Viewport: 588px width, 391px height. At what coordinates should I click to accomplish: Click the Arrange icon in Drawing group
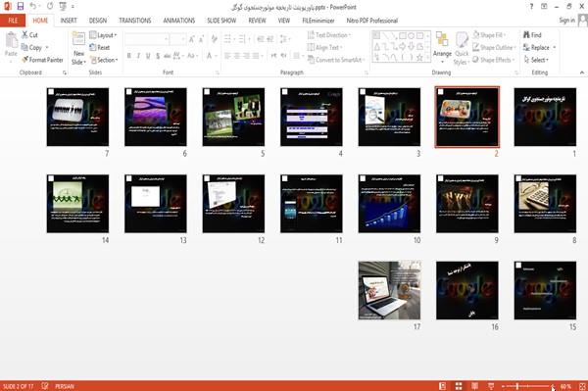coord(442,40)
